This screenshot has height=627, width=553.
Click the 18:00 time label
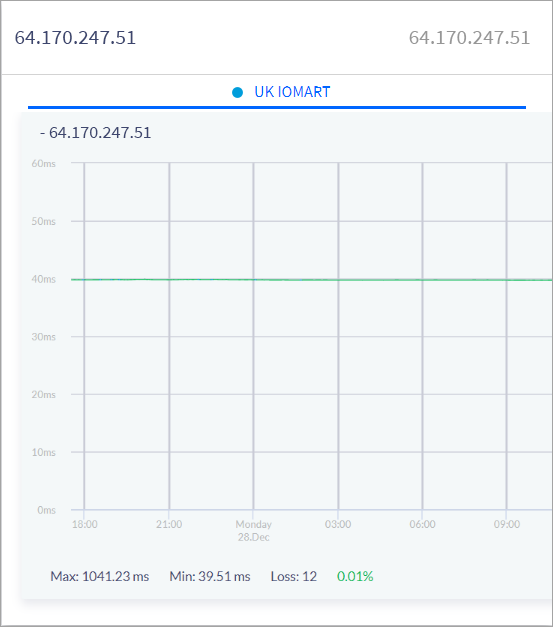pyautogui.click(x=84, y=524)
